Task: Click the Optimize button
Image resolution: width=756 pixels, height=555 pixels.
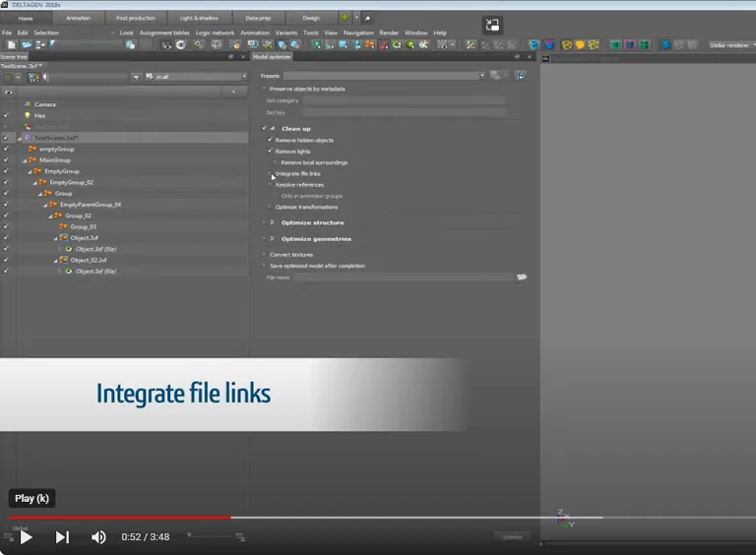Action: (512, 536)
